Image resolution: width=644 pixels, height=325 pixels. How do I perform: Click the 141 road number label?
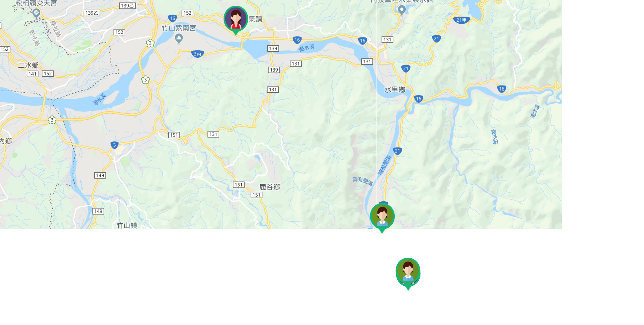click(x=33, y=74)
